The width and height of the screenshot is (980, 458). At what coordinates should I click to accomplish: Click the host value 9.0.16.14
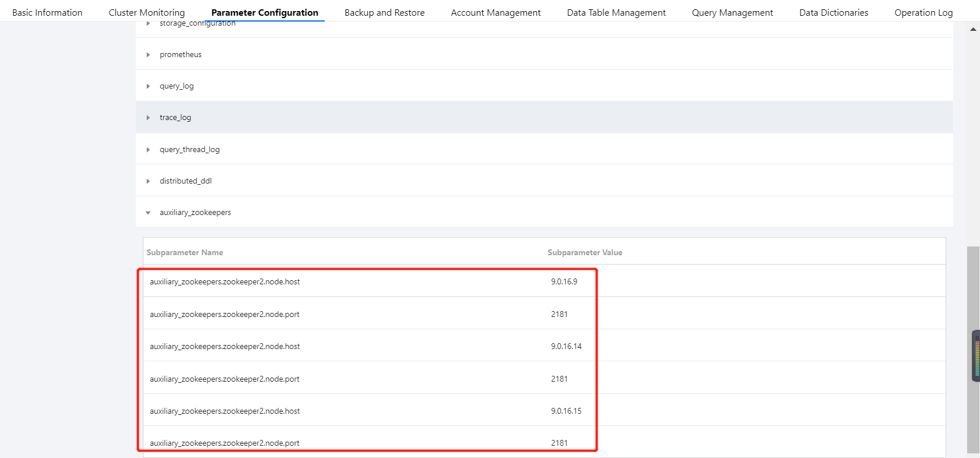(566, 346)
